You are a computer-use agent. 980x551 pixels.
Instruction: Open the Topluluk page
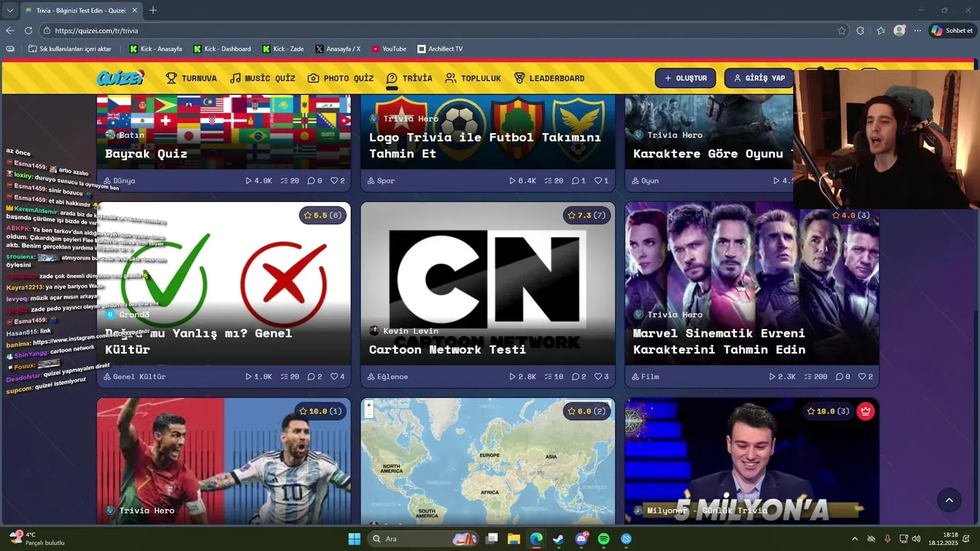473,78
